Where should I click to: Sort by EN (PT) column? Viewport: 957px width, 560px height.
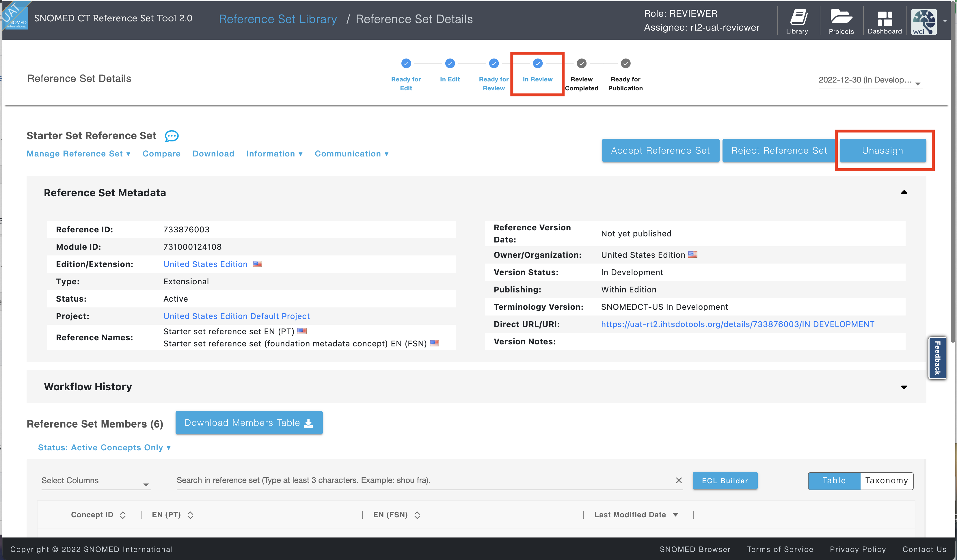[x=190, y=515]
